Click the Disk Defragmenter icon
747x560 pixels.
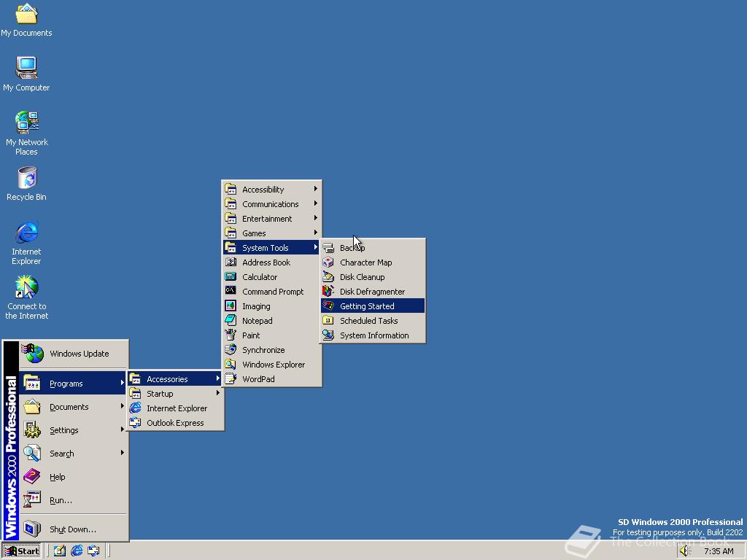tap(328, 292)
